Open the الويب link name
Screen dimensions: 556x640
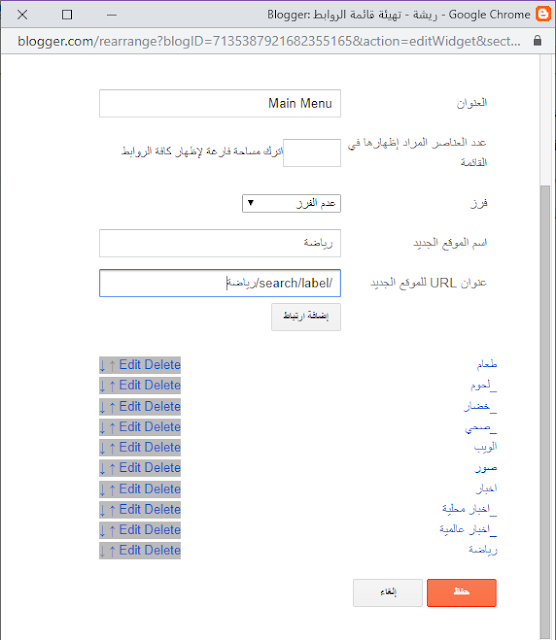(485, 447)
